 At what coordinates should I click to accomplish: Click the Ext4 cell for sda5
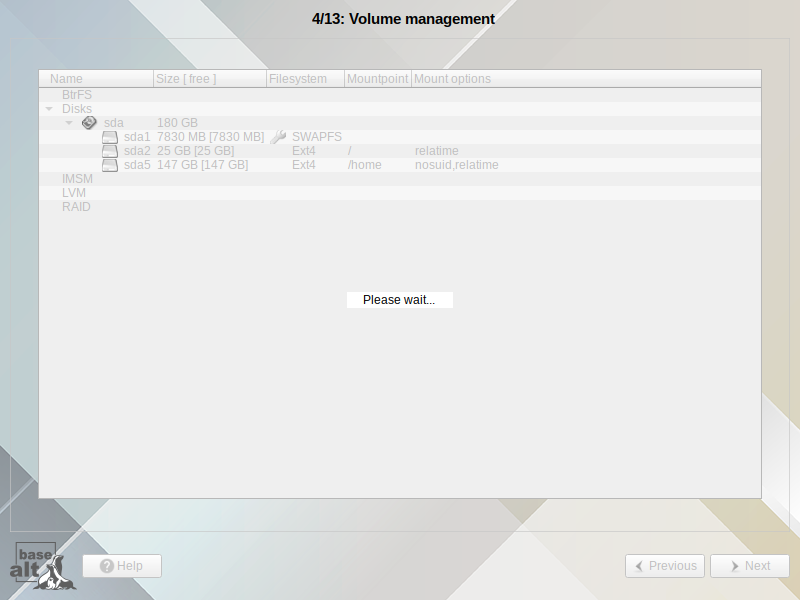point(304,165)
